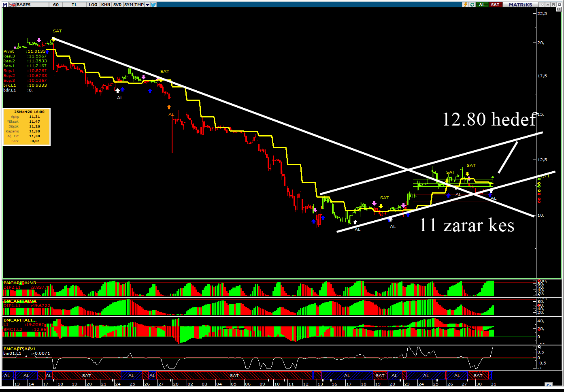Click the Pivot value 11,0133
Image resolution: width=564 pixels, height=392 pixels.
click(x=37, y=51)
